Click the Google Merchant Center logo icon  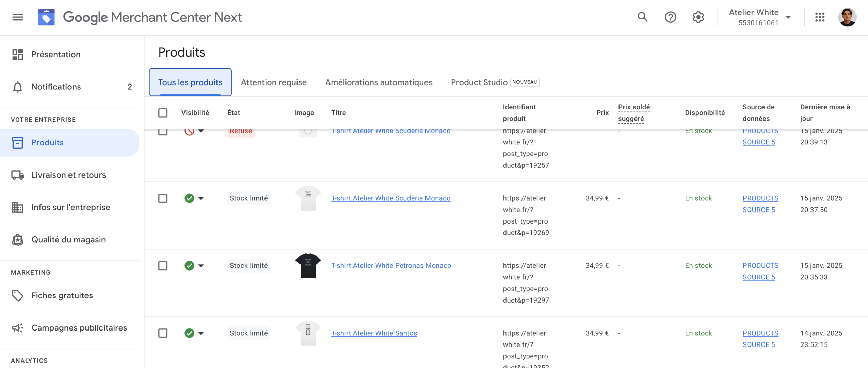click(46, 17)
